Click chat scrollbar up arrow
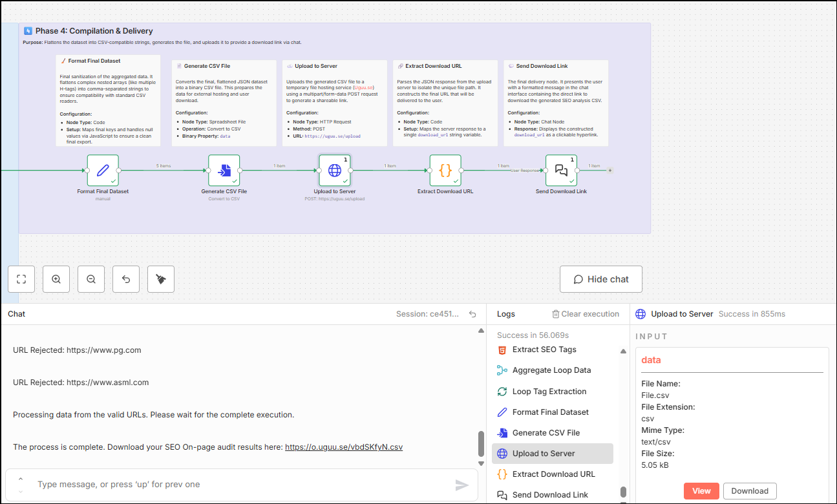 click(x=481, y=330)
